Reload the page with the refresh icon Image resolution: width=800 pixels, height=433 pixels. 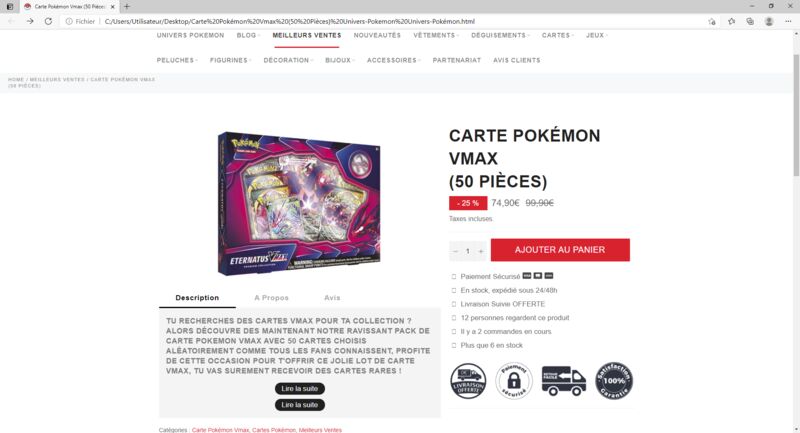tap(48, 21)
